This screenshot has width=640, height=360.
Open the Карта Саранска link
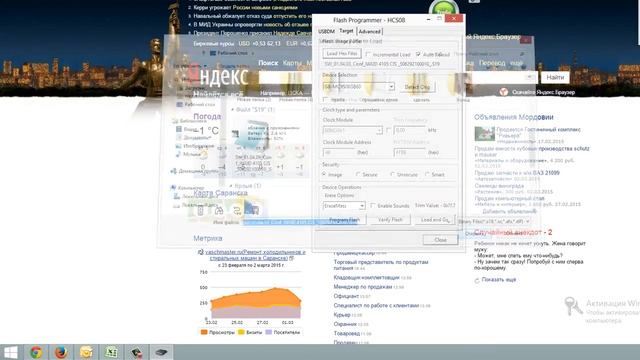(x=220, y=193)
